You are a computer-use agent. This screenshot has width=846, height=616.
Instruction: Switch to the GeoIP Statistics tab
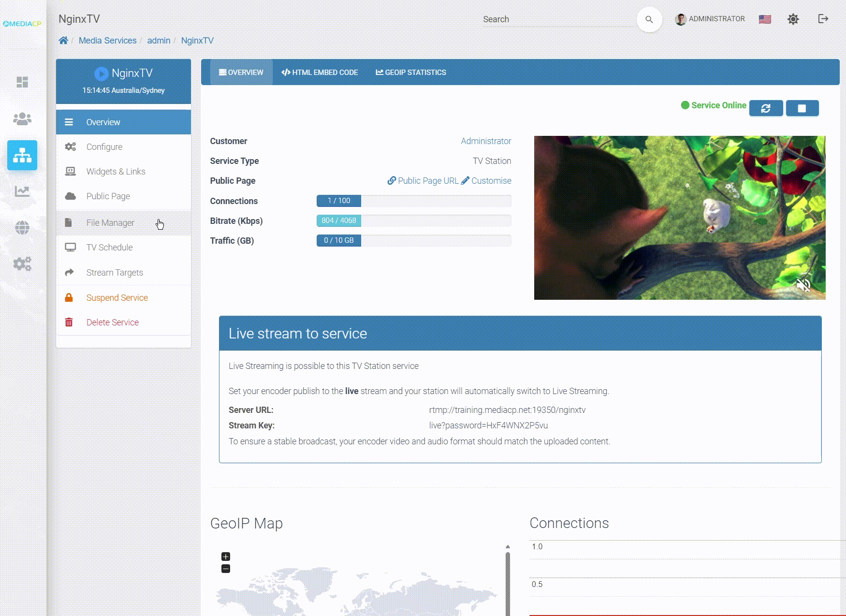[x=411, y=72]
